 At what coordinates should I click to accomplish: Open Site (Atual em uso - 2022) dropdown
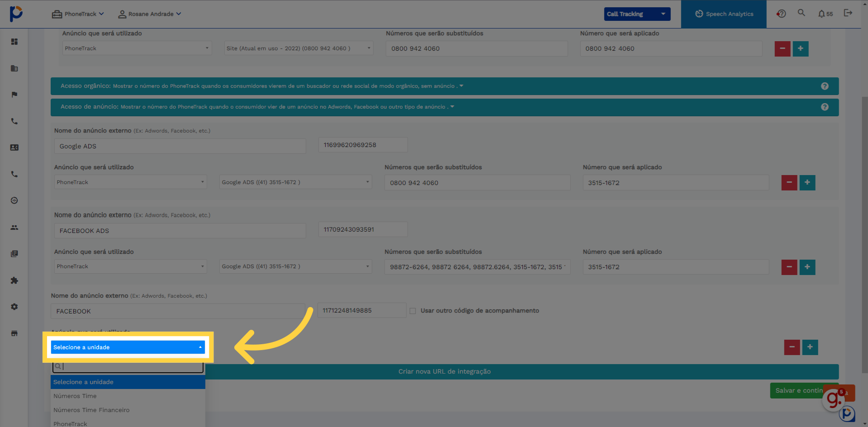[299, 48]
